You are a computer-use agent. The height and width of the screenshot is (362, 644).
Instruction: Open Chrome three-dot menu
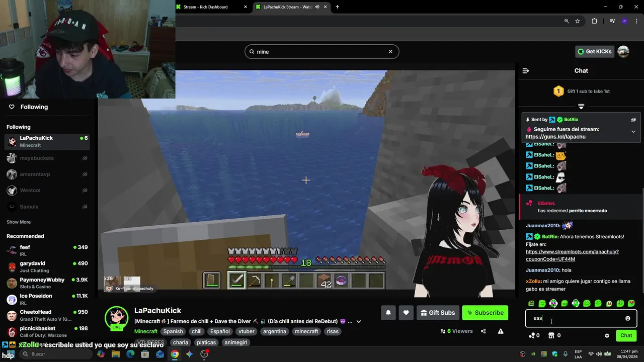click(x=635, y=21)
